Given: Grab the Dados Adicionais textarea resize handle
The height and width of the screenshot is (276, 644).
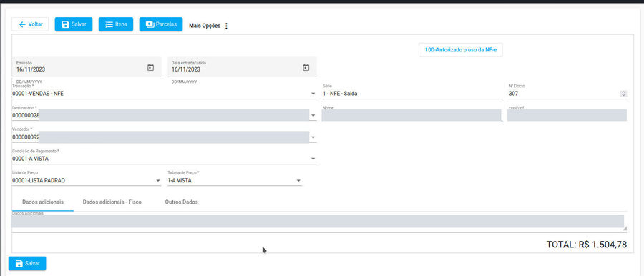Looking at the screenshot, I should tap(625, 228).
